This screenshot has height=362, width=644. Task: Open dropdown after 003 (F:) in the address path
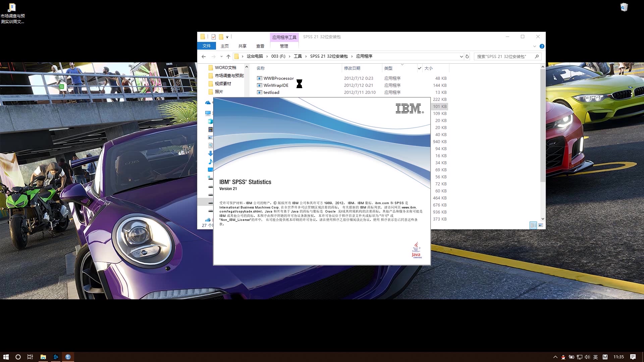coord(289,56)
